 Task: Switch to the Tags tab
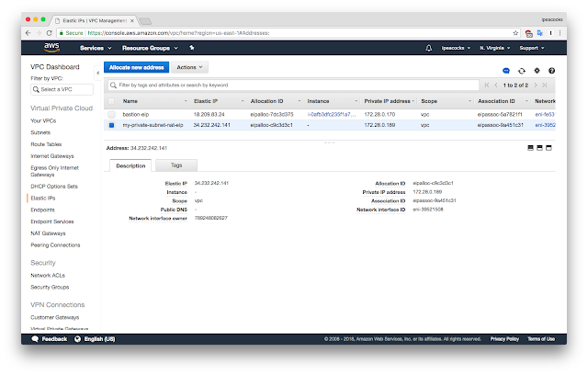(x=176, y=165)
